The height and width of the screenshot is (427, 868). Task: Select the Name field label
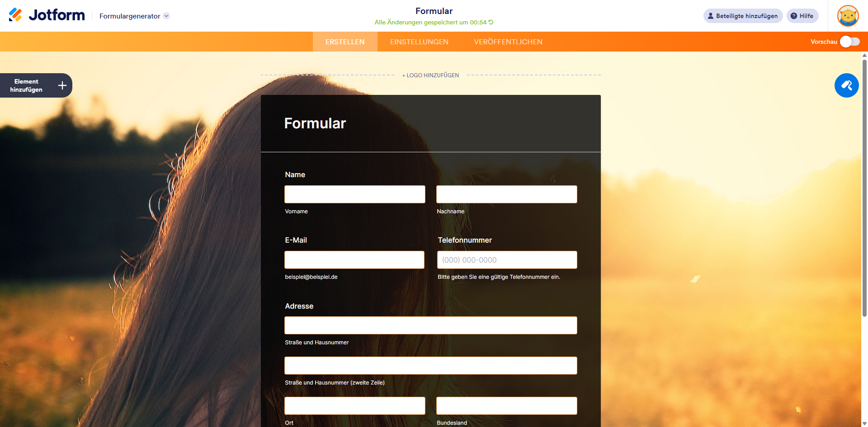click(x=295, y=174)
